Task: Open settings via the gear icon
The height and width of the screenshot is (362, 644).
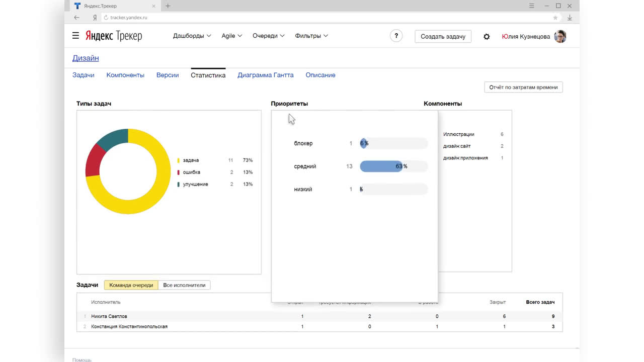Action: (487, 37)
